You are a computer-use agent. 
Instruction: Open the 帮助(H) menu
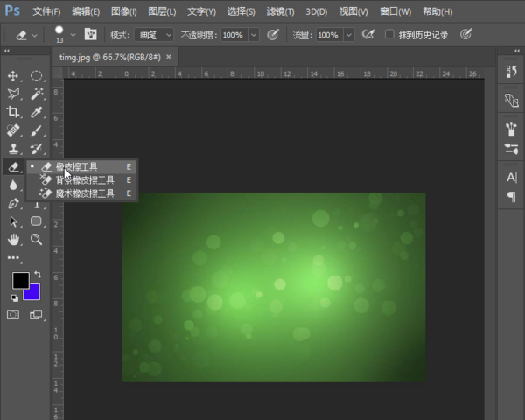pyautogui.click(x=437, y=11)
